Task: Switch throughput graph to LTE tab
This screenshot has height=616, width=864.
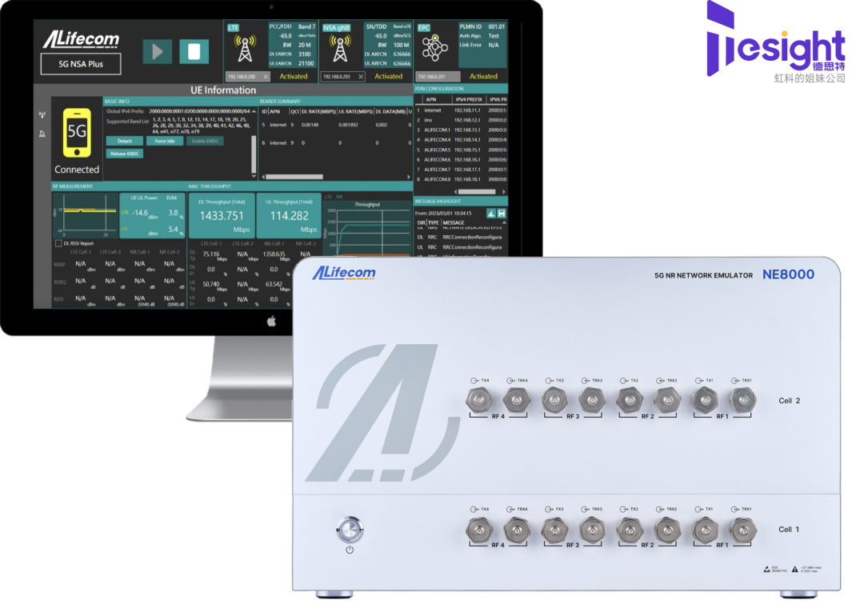Action: pos(329,197)
